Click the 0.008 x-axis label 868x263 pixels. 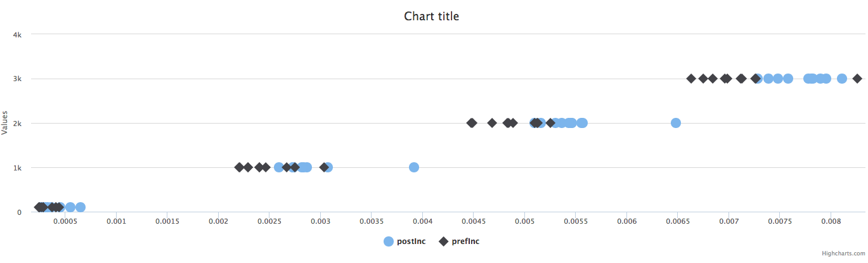(x=831, y=222)
